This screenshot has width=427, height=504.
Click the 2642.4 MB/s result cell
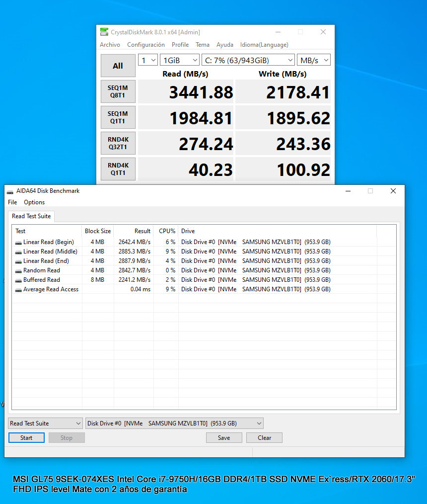[134, 242]
